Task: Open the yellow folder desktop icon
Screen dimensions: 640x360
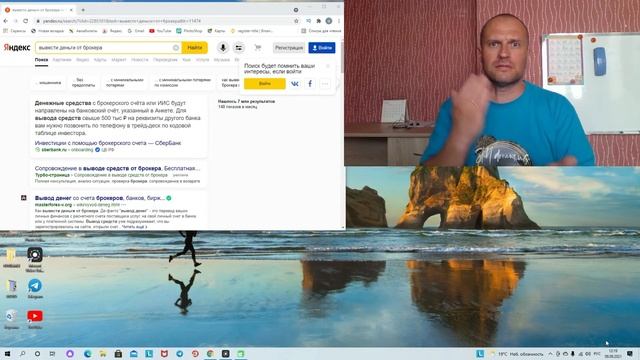Action: pos(11,258)
